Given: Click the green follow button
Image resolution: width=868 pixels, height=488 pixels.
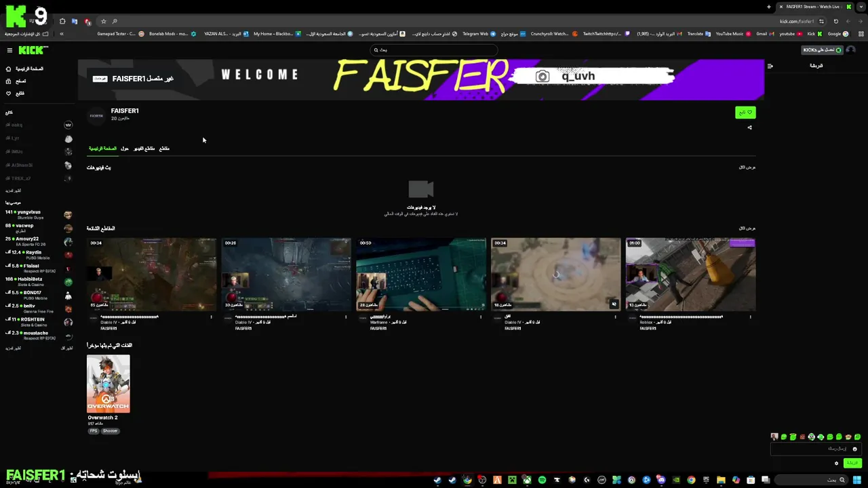Looking at the screenshot, I should [745, 113].
